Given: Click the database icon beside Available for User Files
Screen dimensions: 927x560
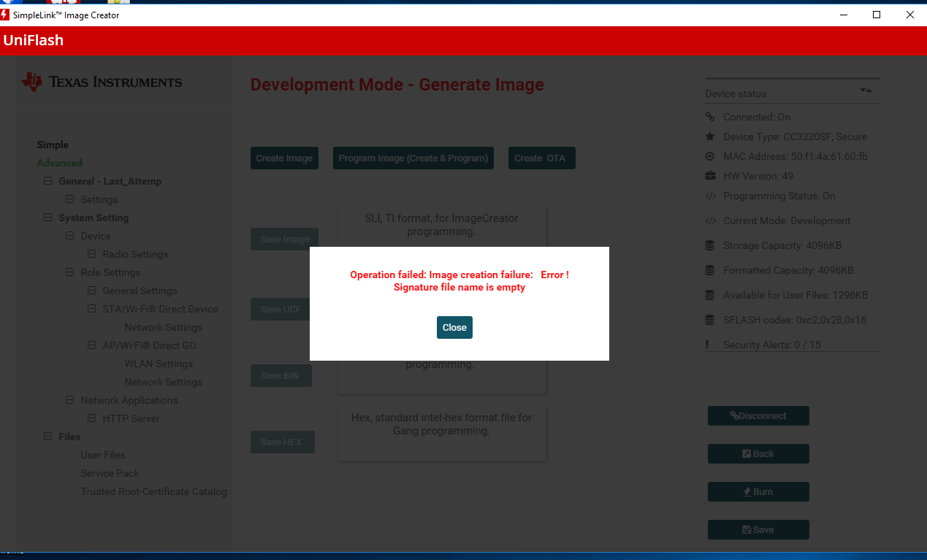Looking at the screenshot, I should coord(710,295).
